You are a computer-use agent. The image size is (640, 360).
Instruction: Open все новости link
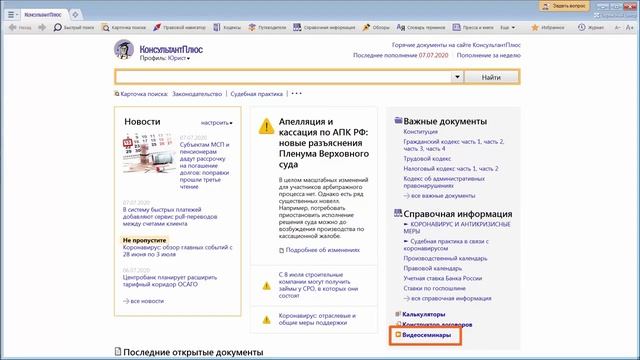coord(143,301)
